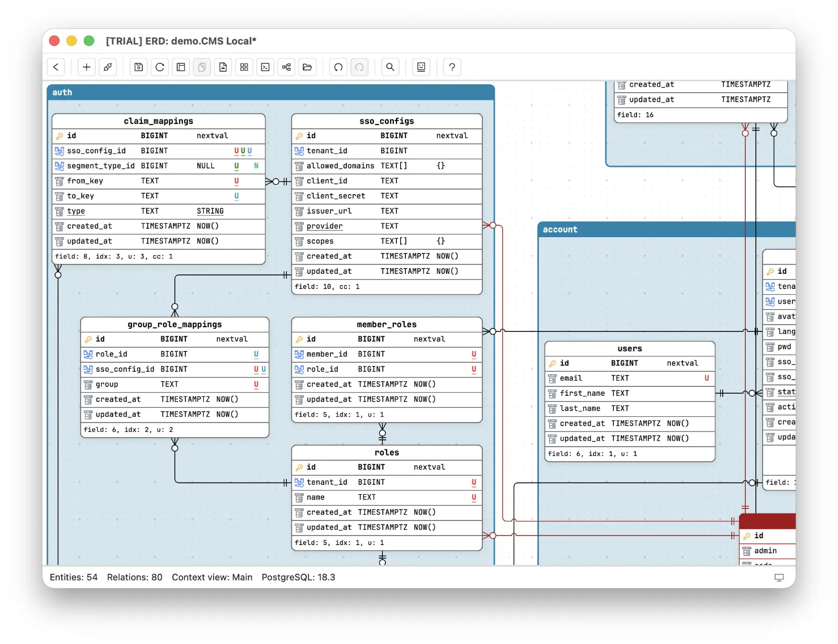The height and width of the screenshot is (644, 838).
Task: Click column icon beside allowed_domains
Action: (299, 166)
